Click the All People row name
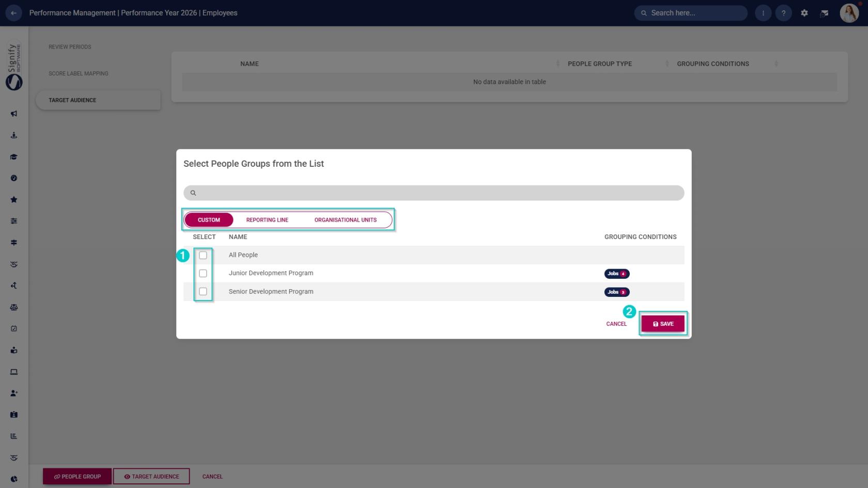 (243, 255)
